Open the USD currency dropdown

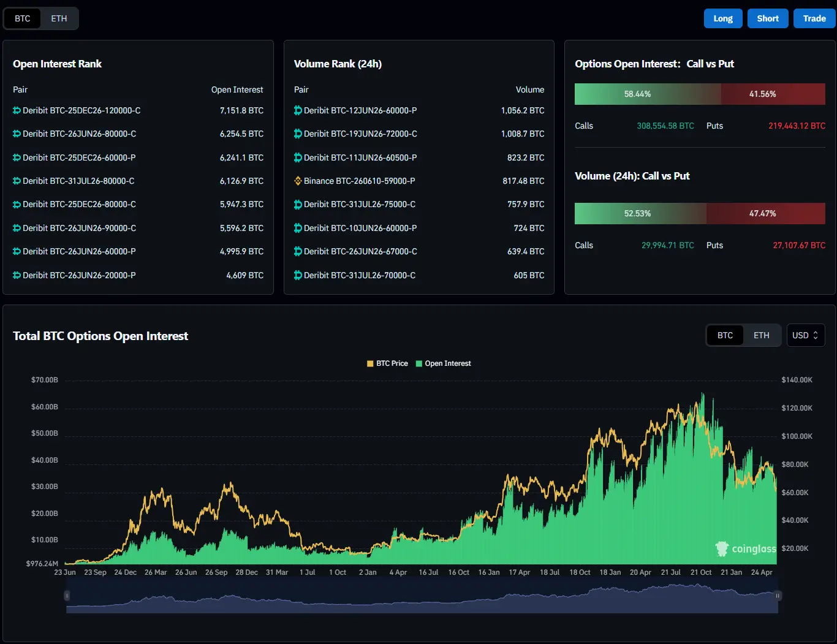[x=806, y=335]
